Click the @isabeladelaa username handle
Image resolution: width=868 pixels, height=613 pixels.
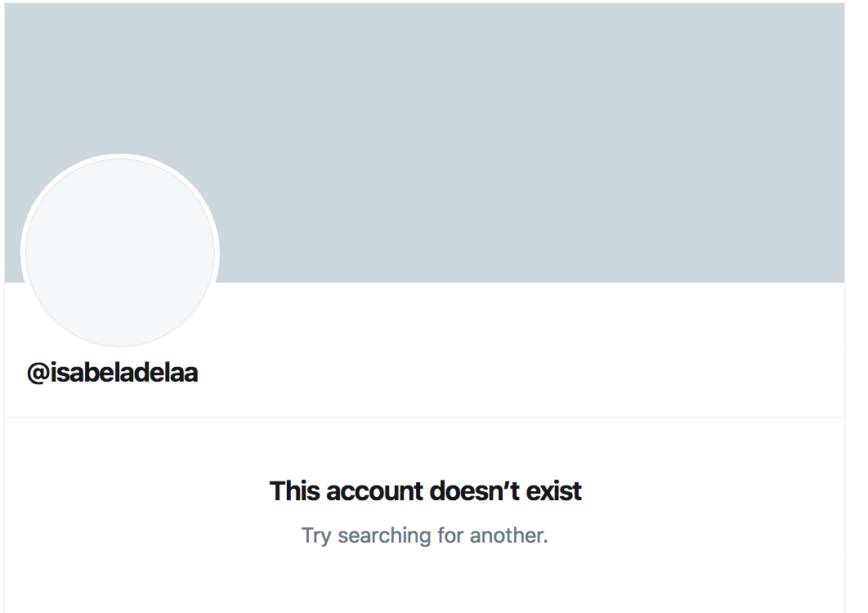(x=113, y=373)
